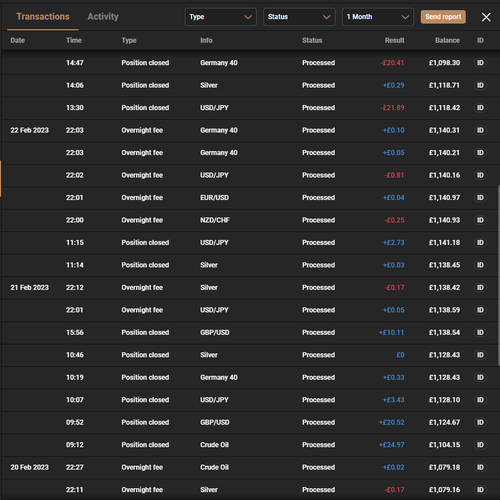Open the 1 Month period dropdown
This screenshot has height=500, width=500.
[378, 17]
